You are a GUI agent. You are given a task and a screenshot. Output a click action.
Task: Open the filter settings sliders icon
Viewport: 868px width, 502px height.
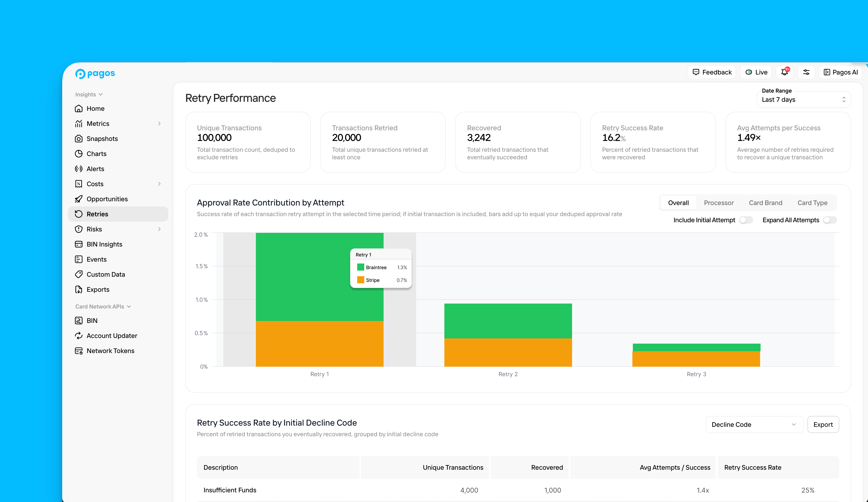(x=806, y=72)
